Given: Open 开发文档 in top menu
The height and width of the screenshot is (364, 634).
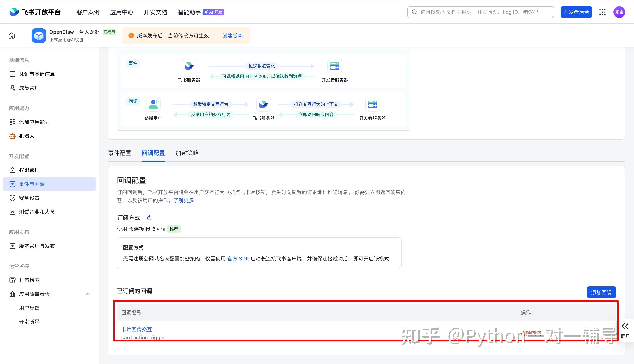Looking at the screenshot, I should coord(155,12).
